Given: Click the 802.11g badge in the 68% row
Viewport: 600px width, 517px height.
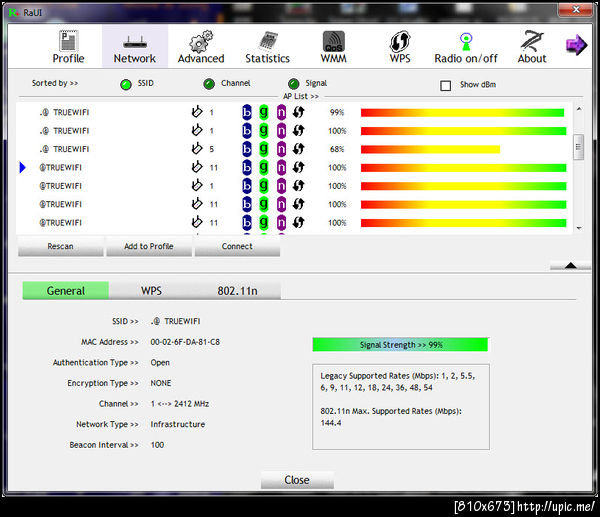Looking at the screenshot, I should 264,149.
